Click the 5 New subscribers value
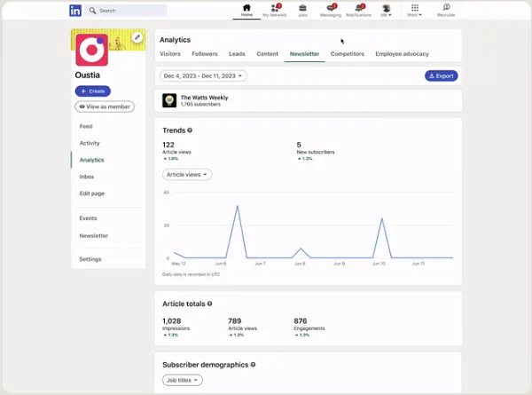This screenshot has width=532, height=395. pos(299,145)
